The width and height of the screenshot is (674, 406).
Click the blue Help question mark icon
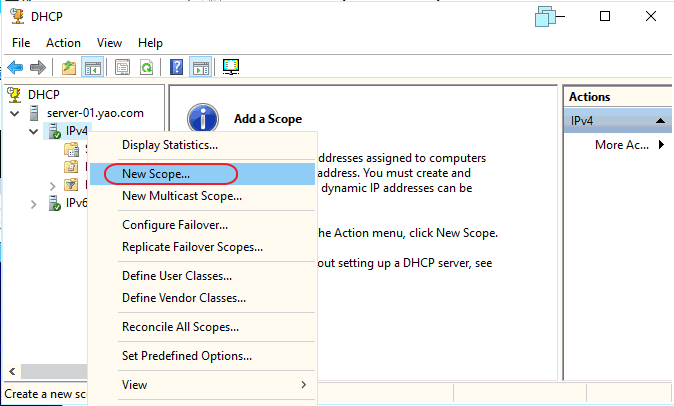pos(176,68)
